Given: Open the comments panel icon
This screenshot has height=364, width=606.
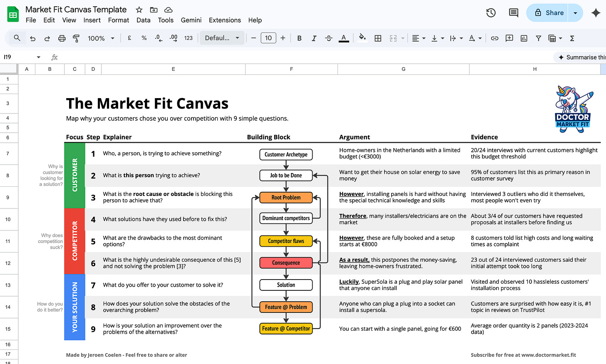Looking at the screenshot, I should 514,13.
